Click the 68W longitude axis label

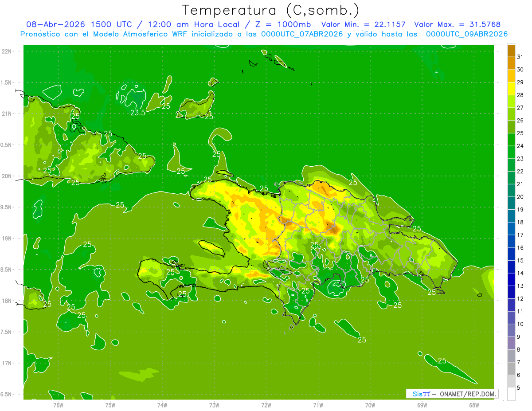[x=474, y=405]
